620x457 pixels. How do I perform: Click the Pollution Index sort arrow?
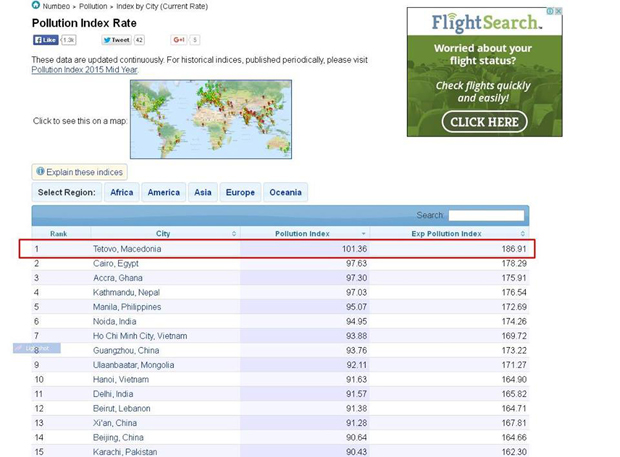click(363, 234)
